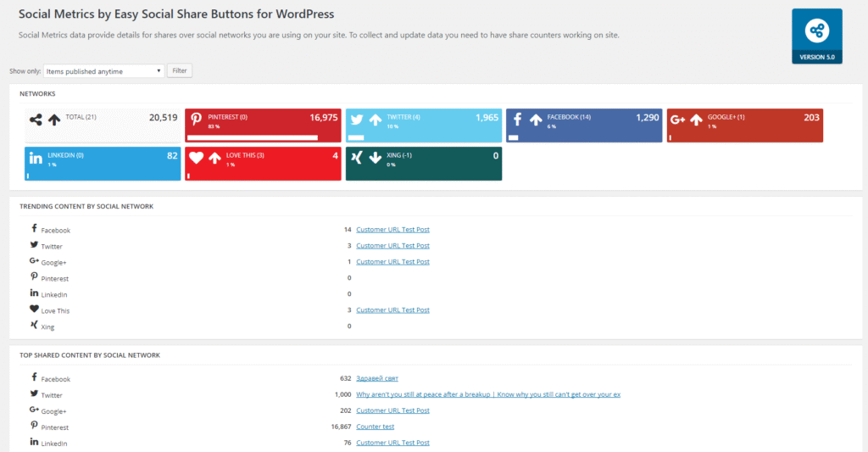Screen dimensions: 868x452
Task: Click the Pinterest icon in the Top Shared list
Action: [x=34, y=426]
